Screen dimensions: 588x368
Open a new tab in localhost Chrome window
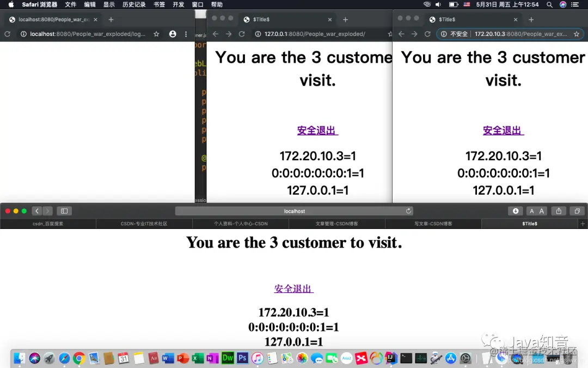tap(111, 20)
